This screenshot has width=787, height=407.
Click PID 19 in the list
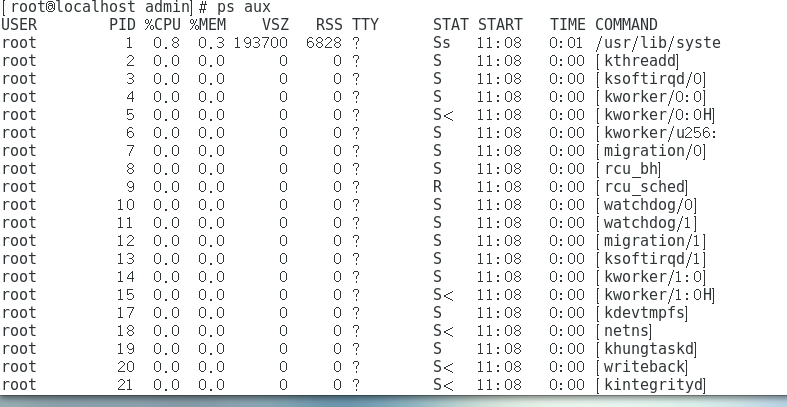[x=126, y=349]
